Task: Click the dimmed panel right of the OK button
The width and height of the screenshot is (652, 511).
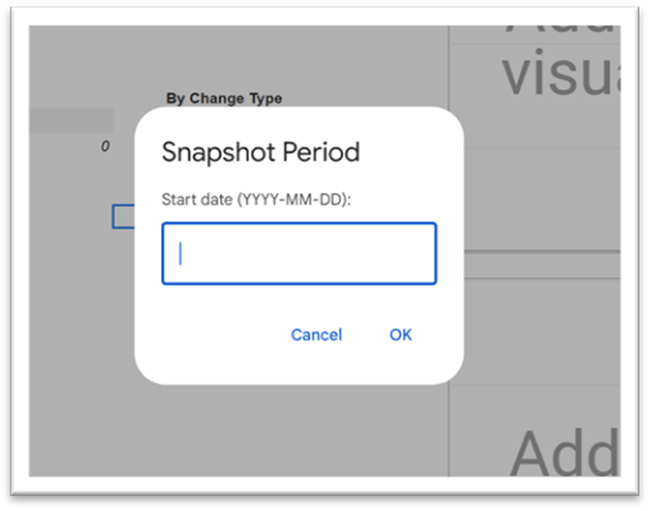Action: coord(540,335)
